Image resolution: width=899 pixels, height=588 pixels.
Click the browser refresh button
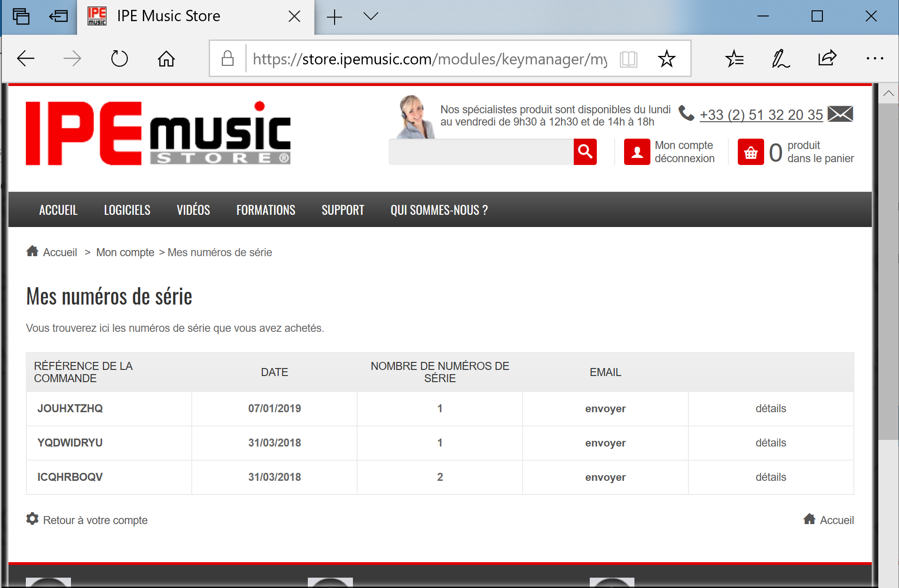tap(119, 59)
